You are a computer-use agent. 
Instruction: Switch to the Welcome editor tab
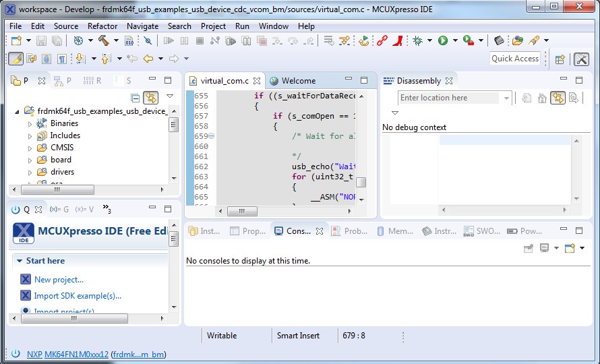293,81
